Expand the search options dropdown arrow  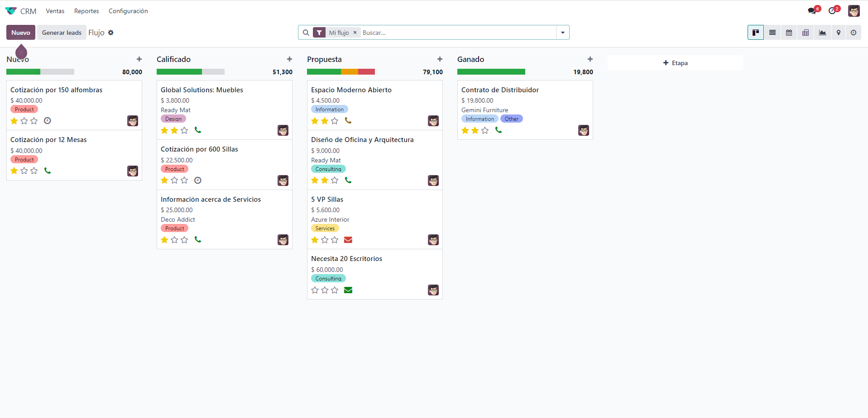coord(563,33)
